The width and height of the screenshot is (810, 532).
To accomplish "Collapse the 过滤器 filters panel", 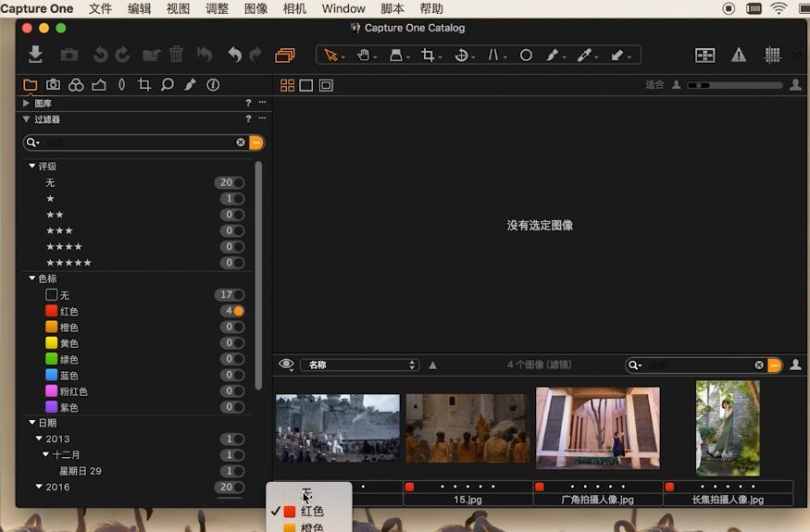I will [26, 119].
